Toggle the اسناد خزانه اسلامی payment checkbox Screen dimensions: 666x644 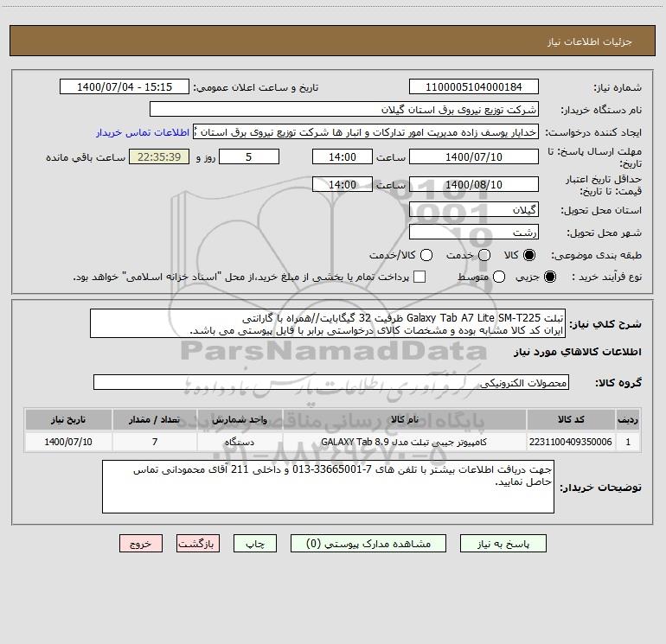[x=419, y=277]
